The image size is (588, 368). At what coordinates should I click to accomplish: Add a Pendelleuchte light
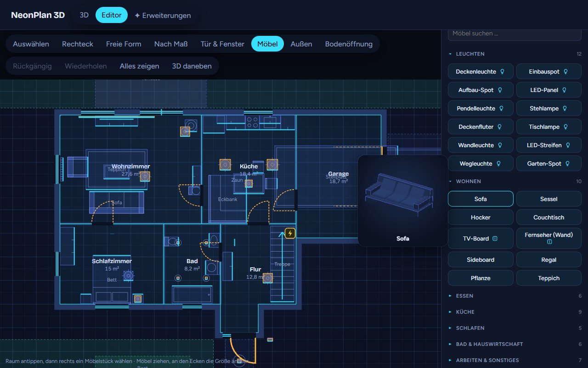coord(481,109)
